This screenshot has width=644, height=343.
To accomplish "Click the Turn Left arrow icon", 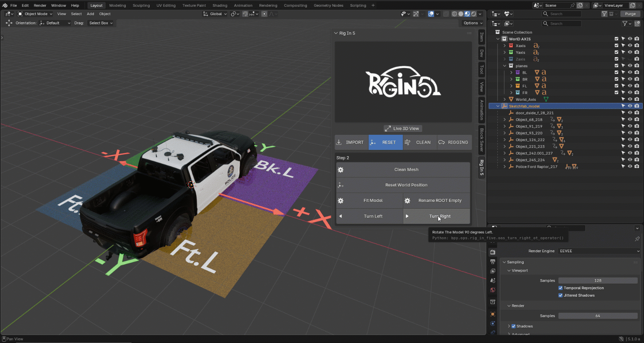I will point(340,216).
